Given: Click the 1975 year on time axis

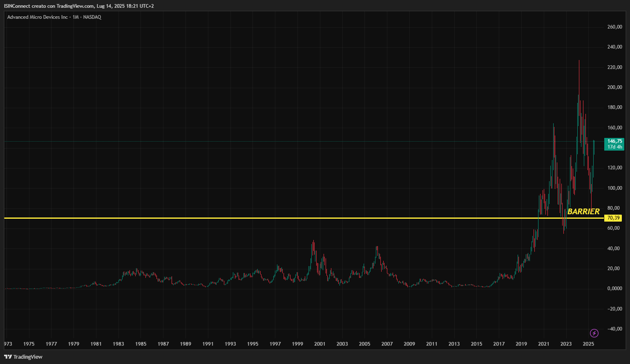Looking at the screenshot, I should click(29, 344).
